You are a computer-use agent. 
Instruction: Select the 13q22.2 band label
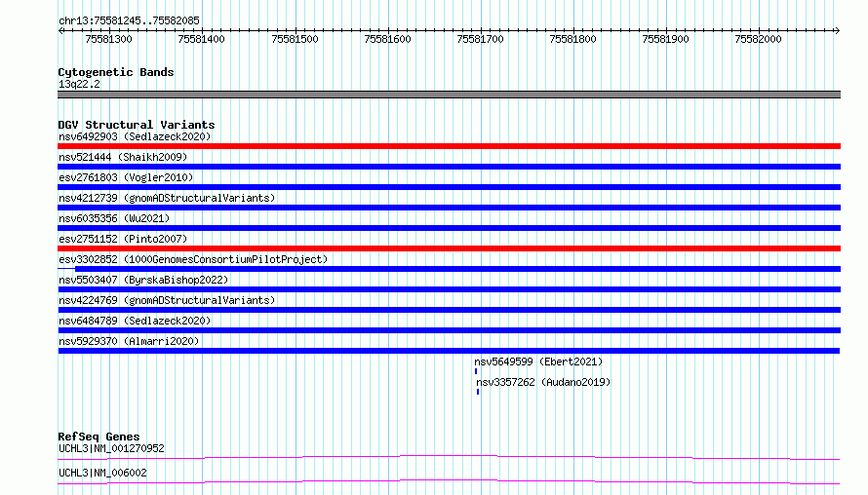[x=79, y=84]
